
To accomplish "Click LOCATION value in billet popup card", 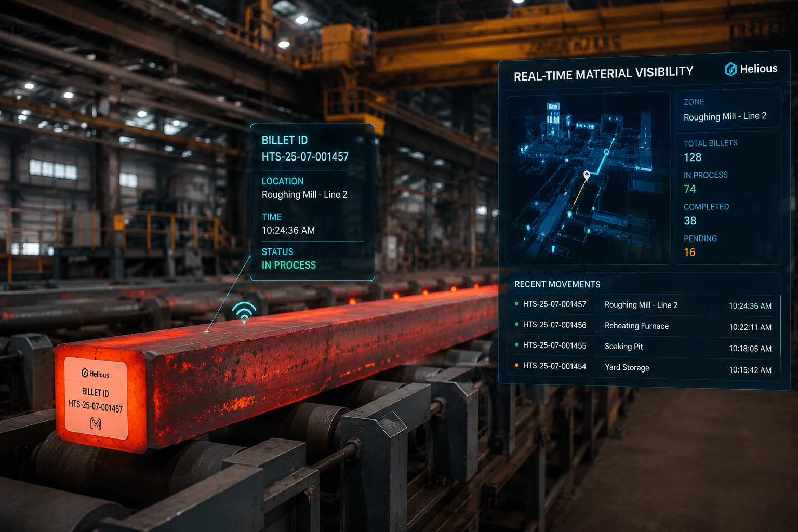I will 304,194.
